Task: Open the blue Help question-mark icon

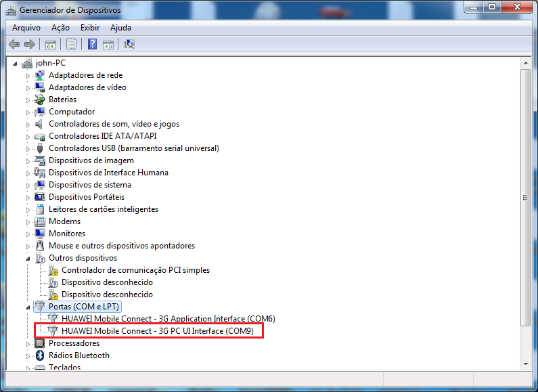Action: [x=92, y=44]
